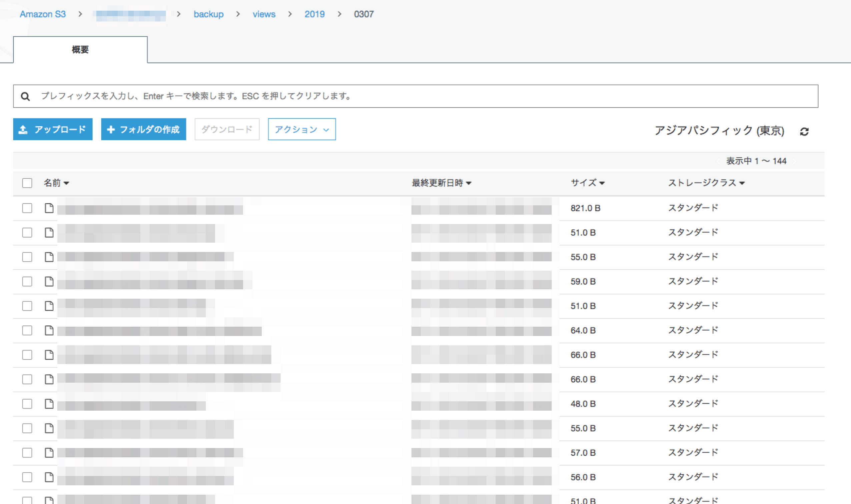
Task: Click file icon in the 57.0 B row
Action: (x=49, y=452)
